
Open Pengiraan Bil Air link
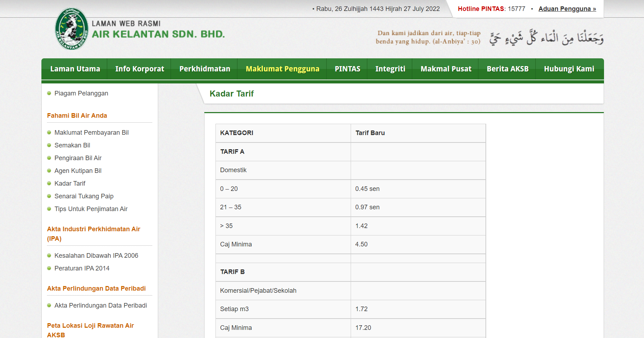[78, 158]
